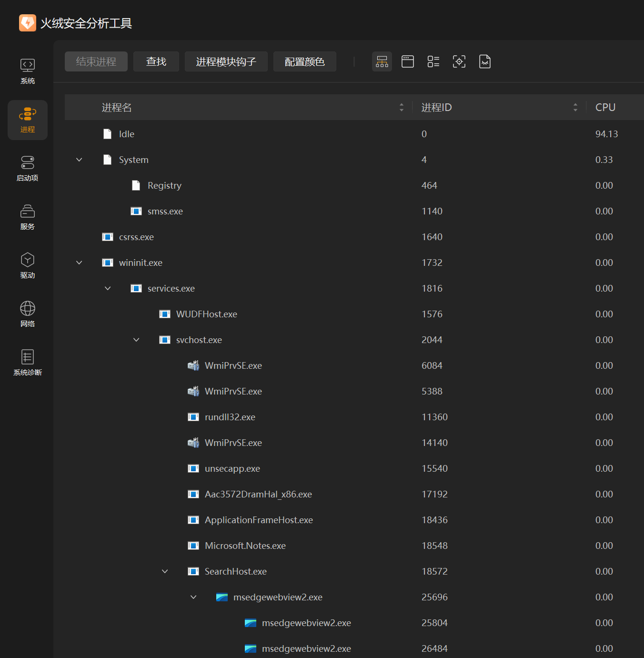Image resolution: width=644 pixels, height=658 pixels.
Task: Open the 系统诊断 sidebar section
Action: [28, 363]
